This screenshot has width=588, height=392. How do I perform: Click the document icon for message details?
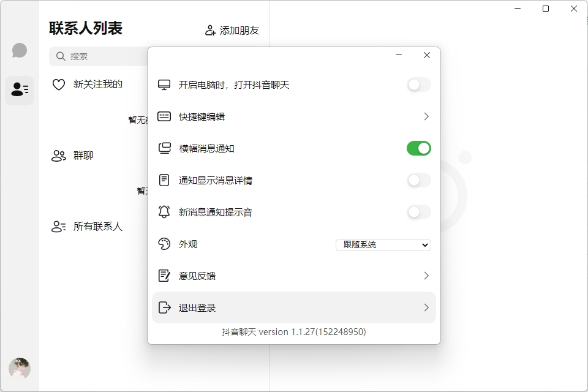click(x=164, y=181)
